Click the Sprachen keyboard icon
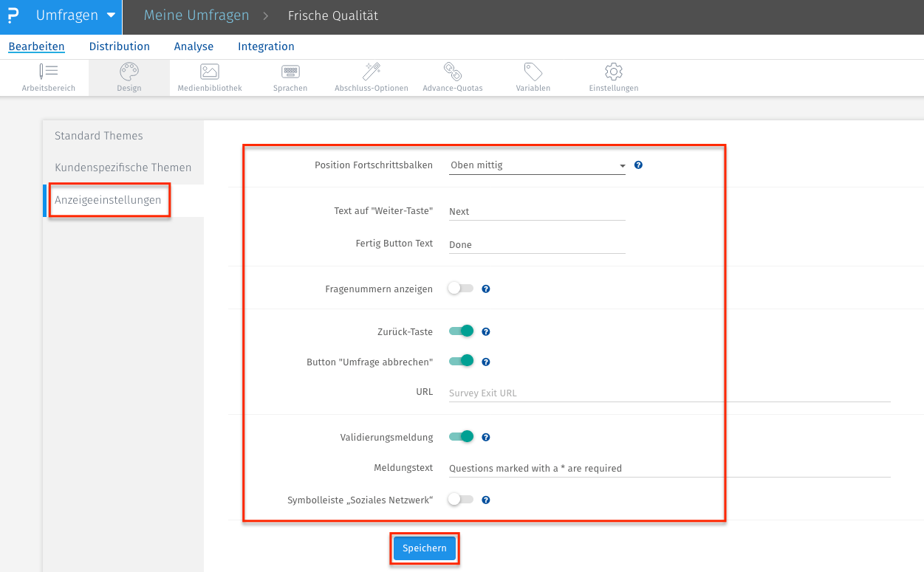924x572 pixels. click(x=290, y=76)
